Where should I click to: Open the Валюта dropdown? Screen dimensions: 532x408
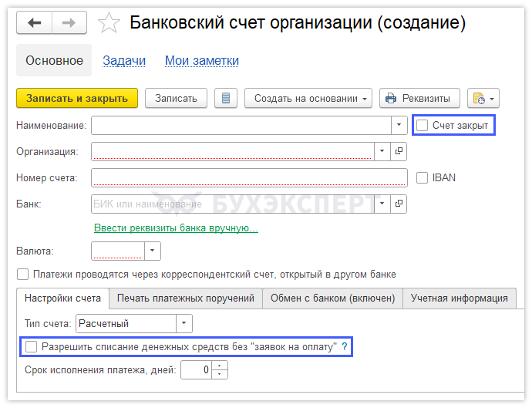153,251
